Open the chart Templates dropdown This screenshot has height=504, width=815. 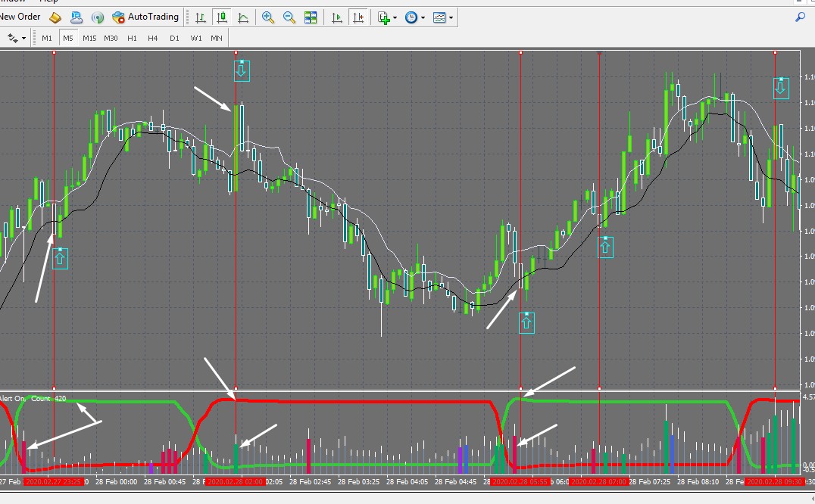tap(443, 17)
